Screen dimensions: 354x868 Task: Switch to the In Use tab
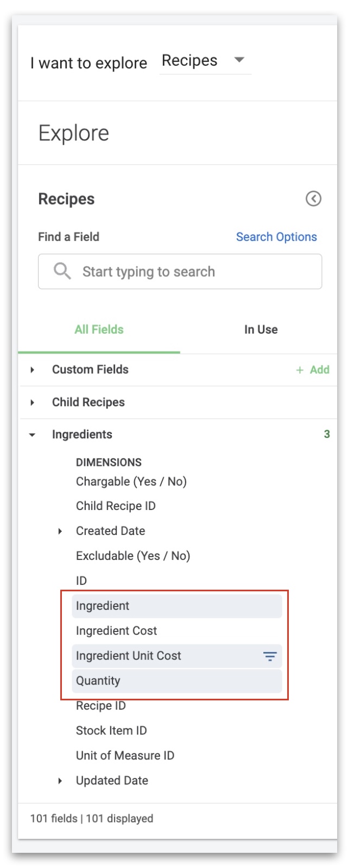point(261,329)
